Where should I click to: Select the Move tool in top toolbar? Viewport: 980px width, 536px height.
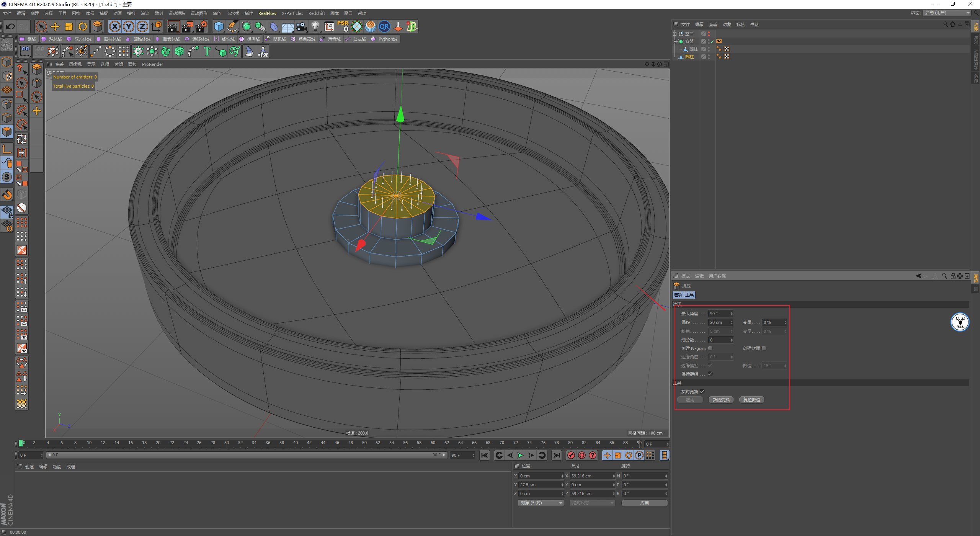(x=55, y=26)
